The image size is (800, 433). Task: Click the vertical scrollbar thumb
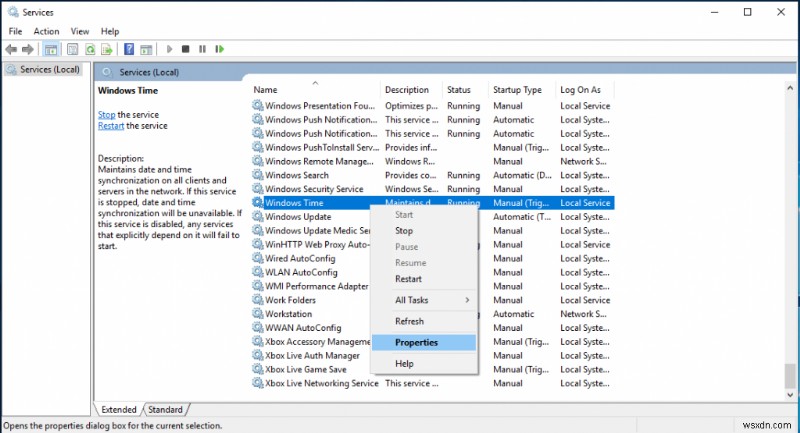[790, 376]
